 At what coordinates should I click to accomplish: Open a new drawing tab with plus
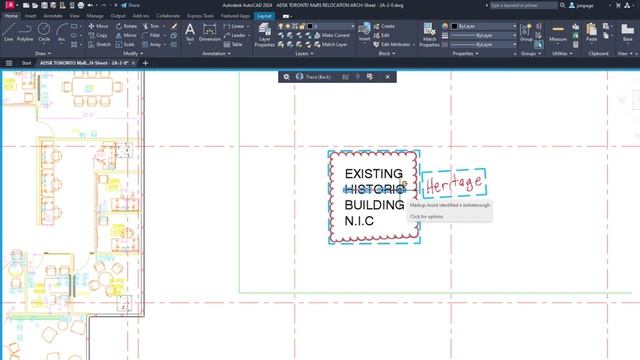pos(145,63)
